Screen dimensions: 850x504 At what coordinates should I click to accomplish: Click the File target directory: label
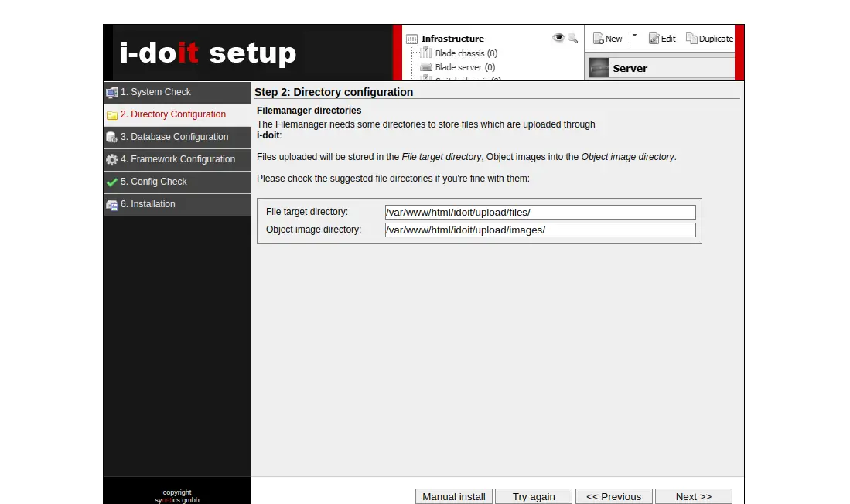(x=307, y=212)
